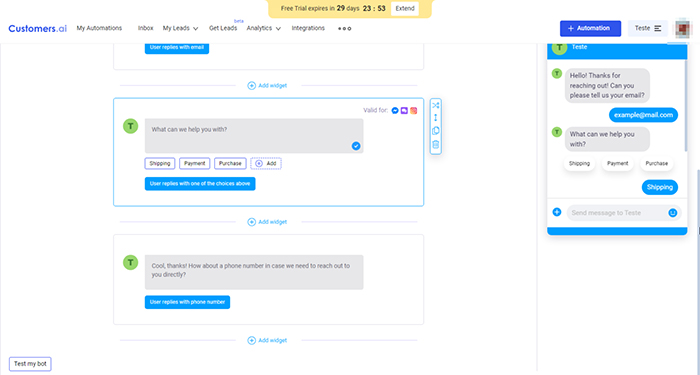Delete the widget using trash icon
This screenshot has width=700, height=375.
pyautogui.click(x=436, y=144)
